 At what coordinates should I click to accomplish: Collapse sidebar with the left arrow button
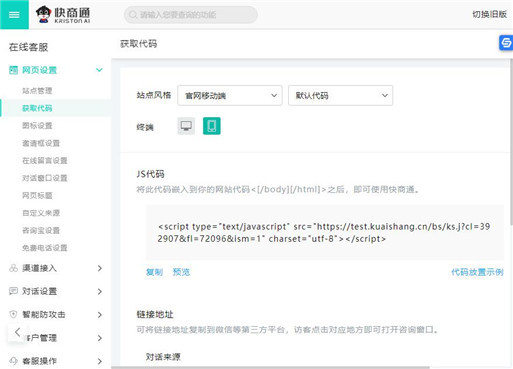point(17,332)
